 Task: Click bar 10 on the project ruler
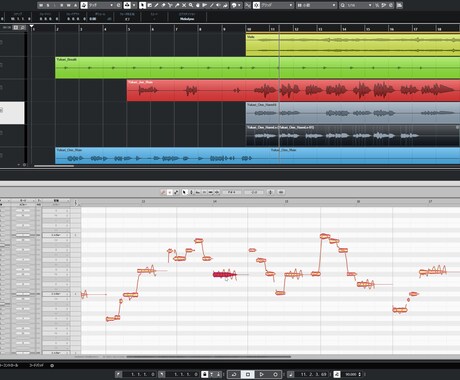[x=249, y=29]
